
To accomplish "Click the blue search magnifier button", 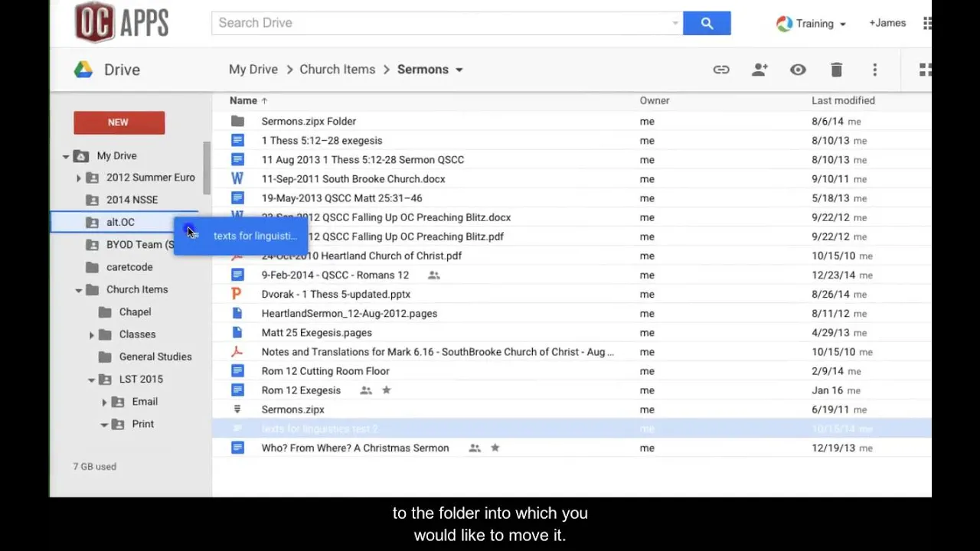I will tap(707, 23).
